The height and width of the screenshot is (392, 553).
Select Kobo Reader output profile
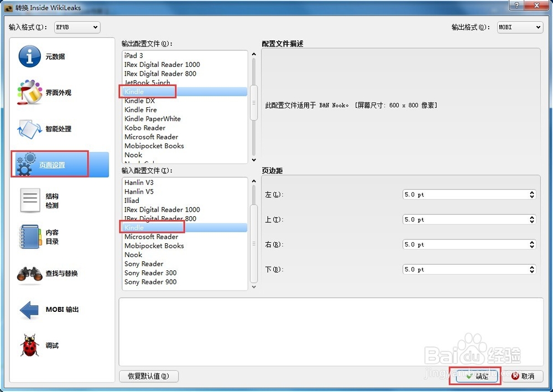coord(185,128)
